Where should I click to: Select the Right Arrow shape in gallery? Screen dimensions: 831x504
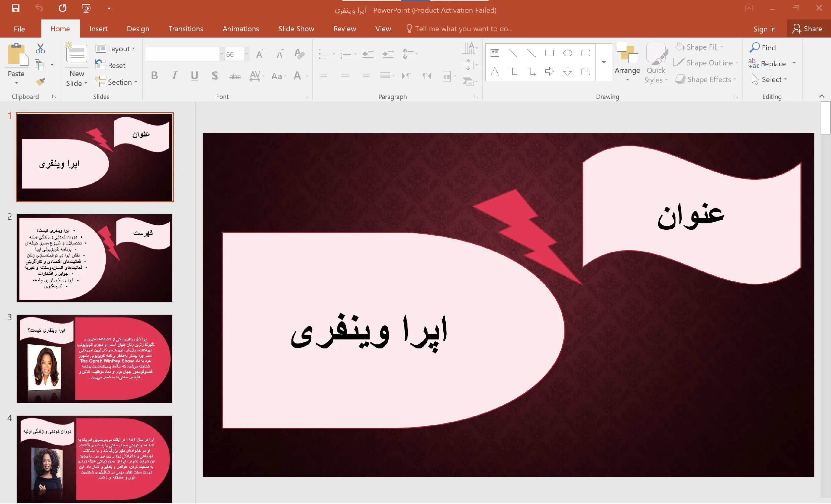click(x=549, y=71)
